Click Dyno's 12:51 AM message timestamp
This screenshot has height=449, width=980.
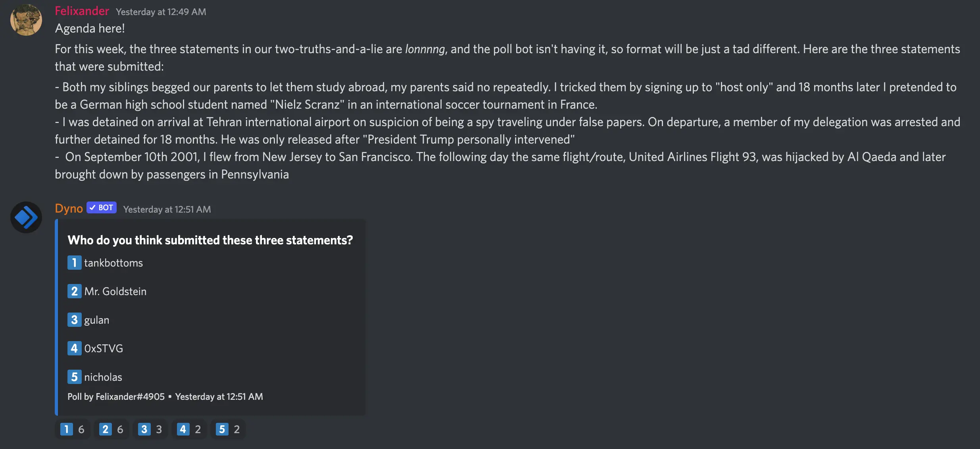click(167, 209)
